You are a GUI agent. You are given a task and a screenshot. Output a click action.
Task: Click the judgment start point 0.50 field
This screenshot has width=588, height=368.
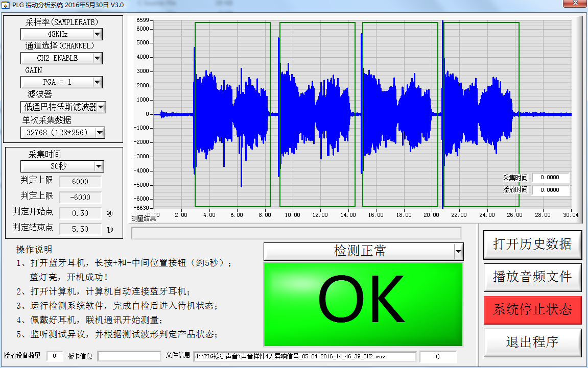[80, 213]
